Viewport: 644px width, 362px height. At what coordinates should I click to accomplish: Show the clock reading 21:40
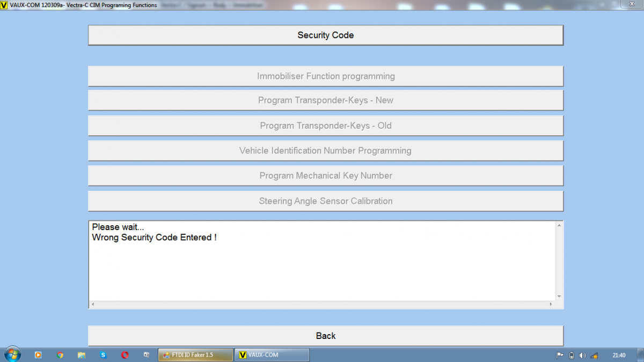click(x=619, y=355)
